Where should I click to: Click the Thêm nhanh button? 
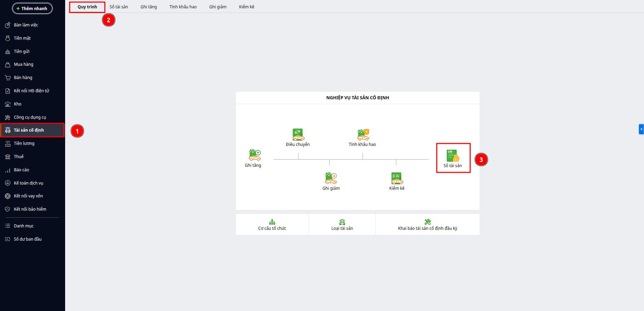pyautogui.click(x=32, y=8)
